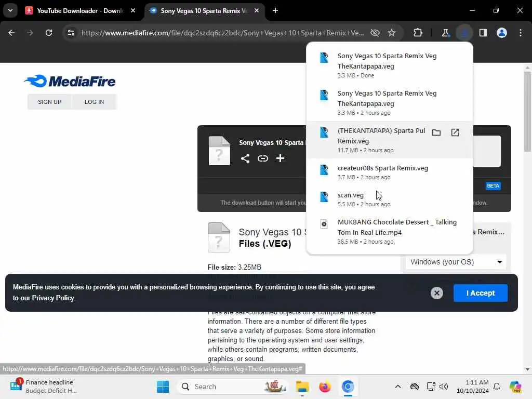Click the Downloads toolbar icon
532x399 pixels.
[464, 33]
